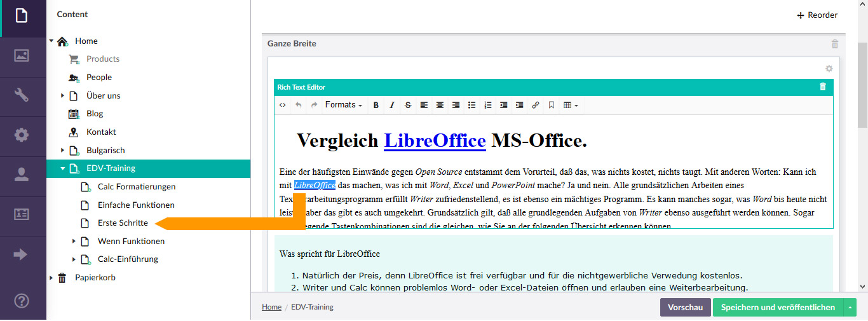Click the highlighted LibreOffice text in paragraph
868x321 pixels.
(315, 185)
